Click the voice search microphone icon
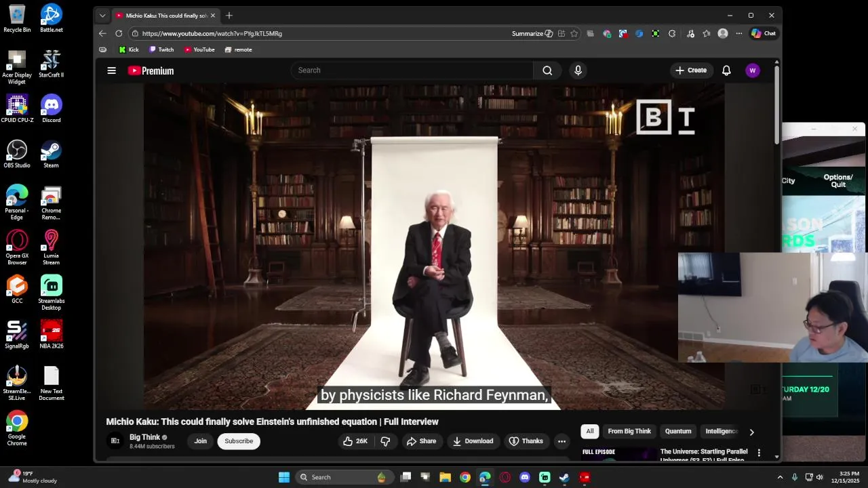 (x=578, y=70)
